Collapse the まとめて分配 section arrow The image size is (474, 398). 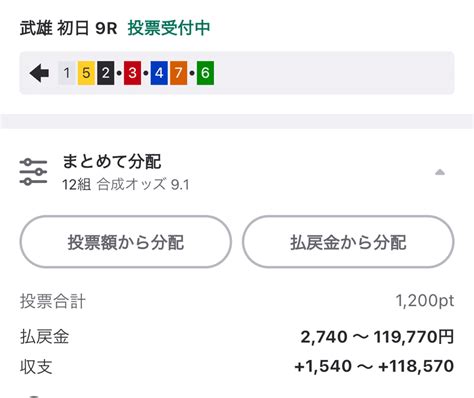point(440,172)
